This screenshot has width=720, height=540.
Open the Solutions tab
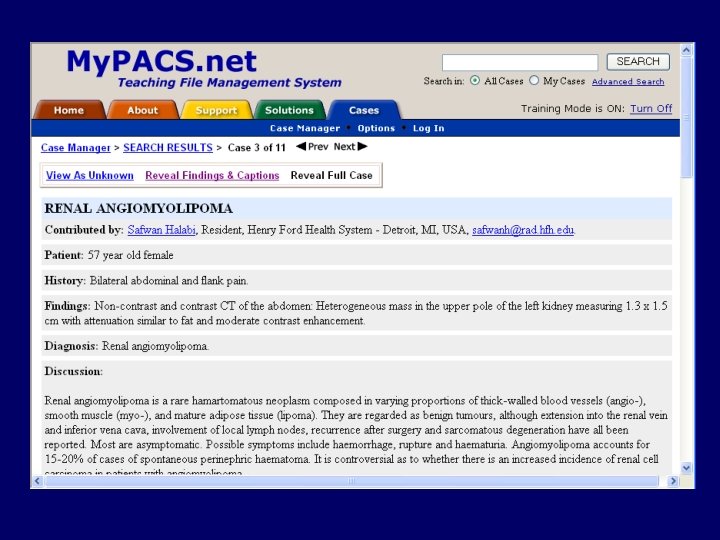tap(289, 110)
